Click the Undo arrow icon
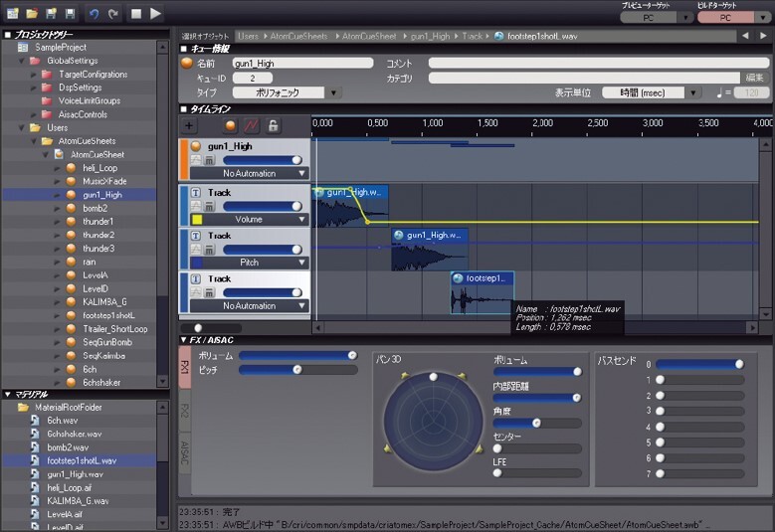Screen dimensions: 775x532 (94, 13)
